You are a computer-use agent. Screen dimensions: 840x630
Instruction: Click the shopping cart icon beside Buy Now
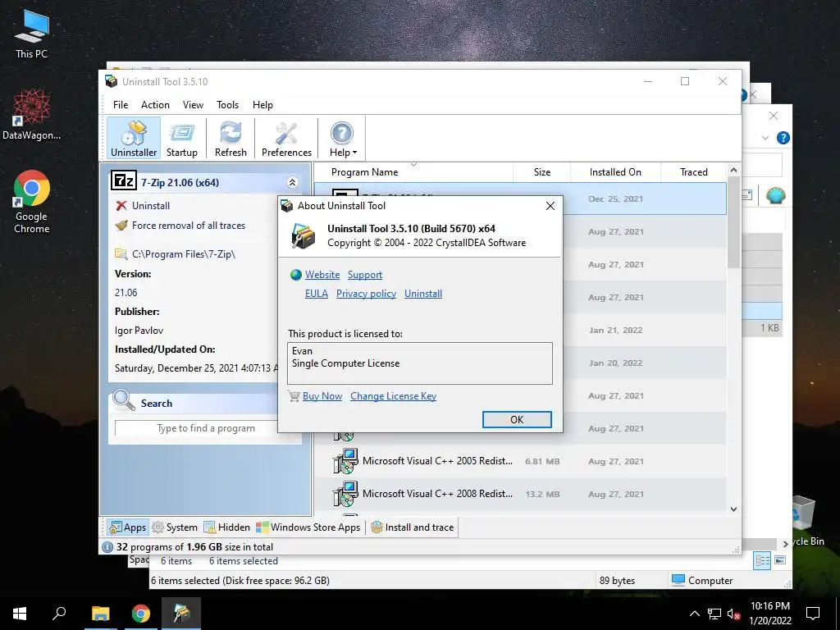[294, 396]
